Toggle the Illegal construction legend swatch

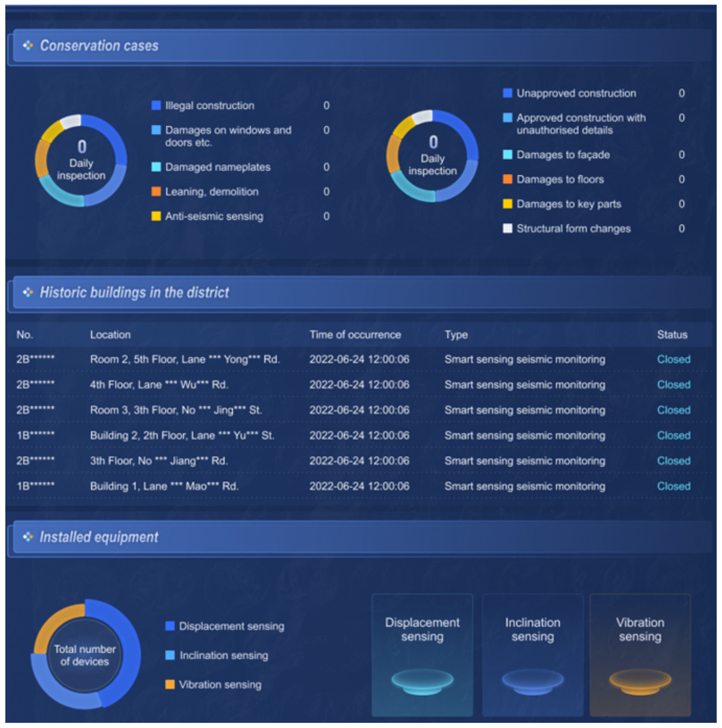pos(156,106)
